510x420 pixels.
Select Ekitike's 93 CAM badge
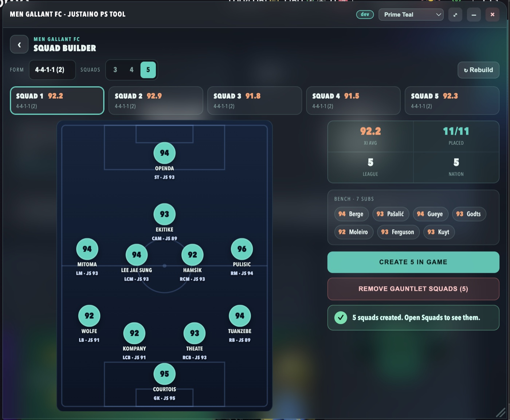point(164,214)
